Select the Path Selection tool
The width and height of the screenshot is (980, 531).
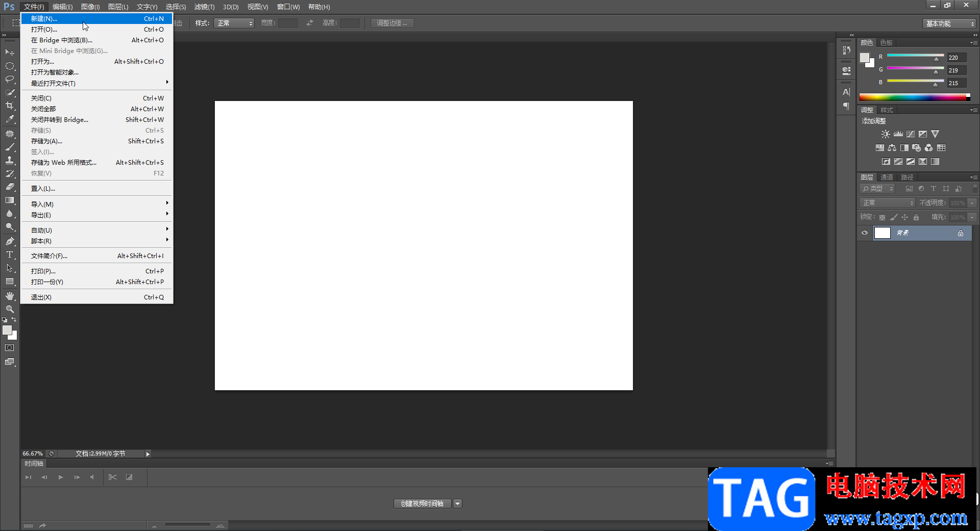pos(10,268)
